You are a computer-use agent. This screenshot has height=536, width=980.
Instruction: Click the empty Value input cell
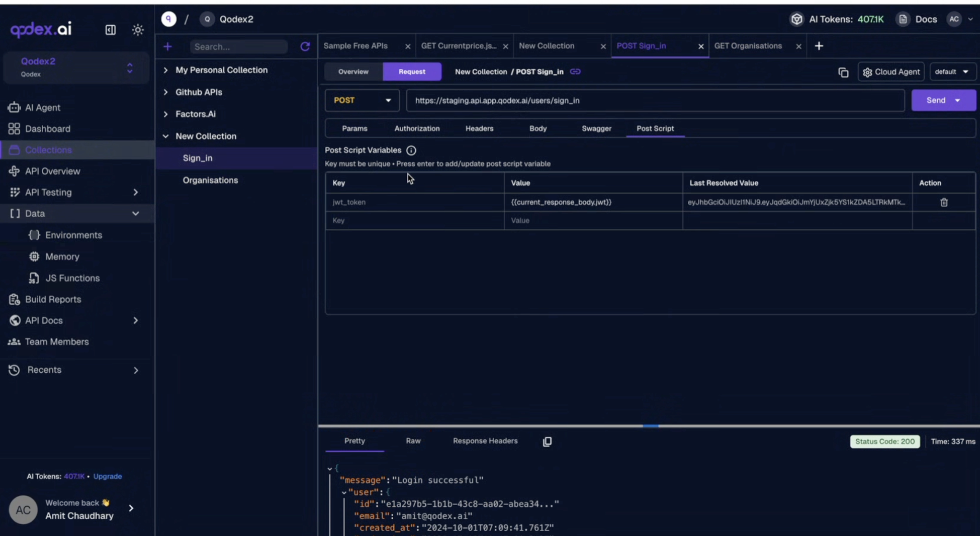click(x=593, y=221)
